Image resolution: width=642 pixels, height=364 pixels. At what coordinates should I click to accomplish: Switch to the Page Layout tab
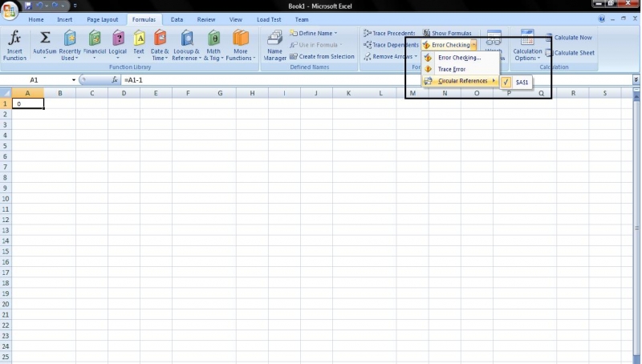tap(102, 19)
